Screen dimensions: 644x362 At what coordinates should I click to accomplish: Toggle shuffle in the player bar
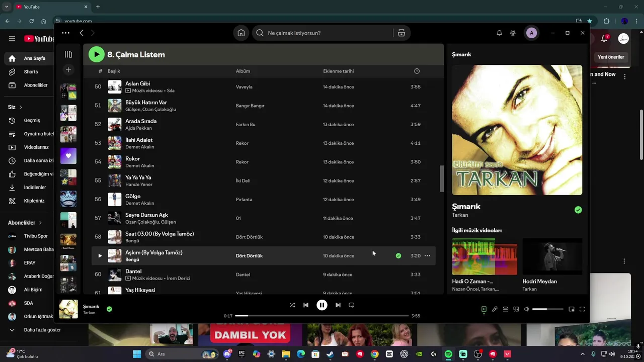pyautogui.click(x=292, y=305)
